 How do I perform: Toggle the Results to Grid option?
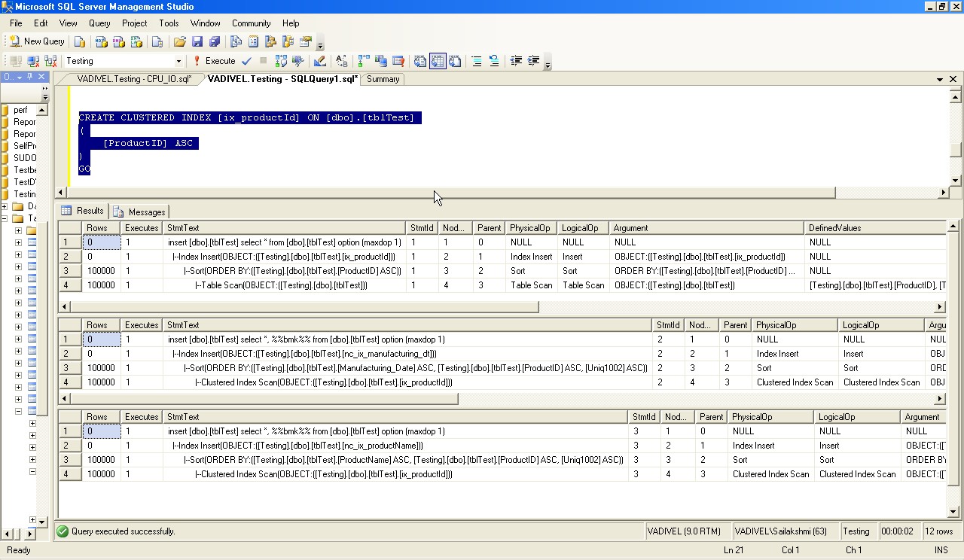(x=438, y=61)
